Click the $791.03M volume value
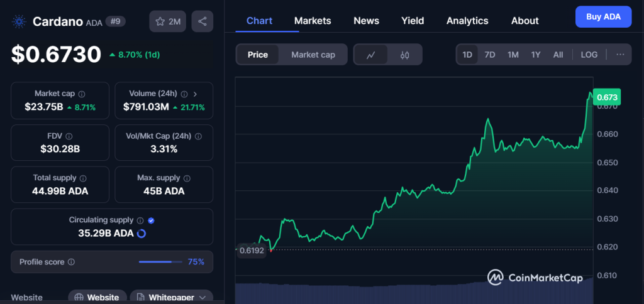 coord(146,107)
